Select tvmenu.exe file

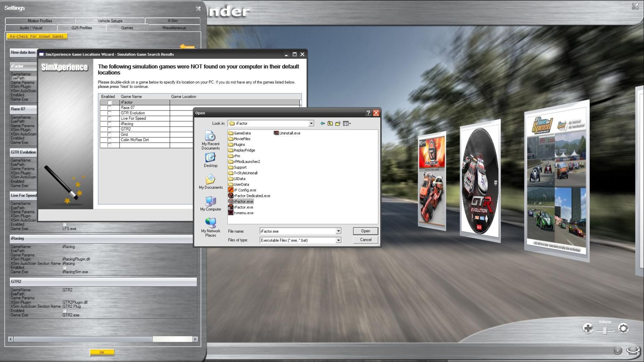[241, 213]
